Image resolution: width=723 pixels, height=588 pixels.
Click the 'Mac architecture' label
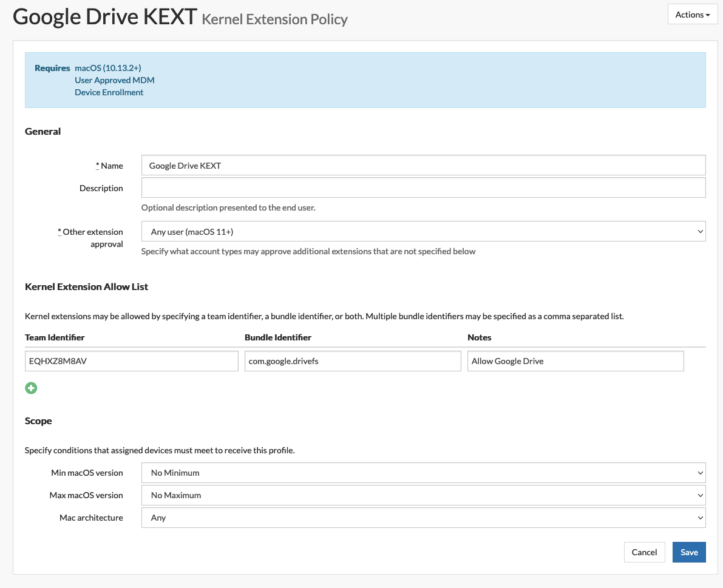[x=91, y=518]
